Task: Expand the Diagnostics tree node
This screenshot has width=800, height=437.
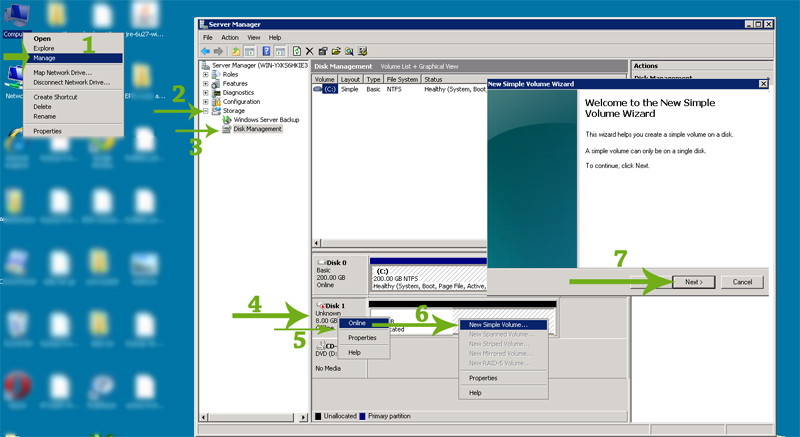Action: (206, 93)
